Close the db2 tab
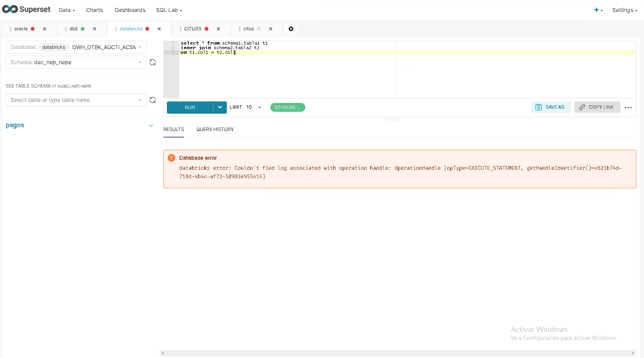Screen dimensions: 644x358 (x=95, y=29)
